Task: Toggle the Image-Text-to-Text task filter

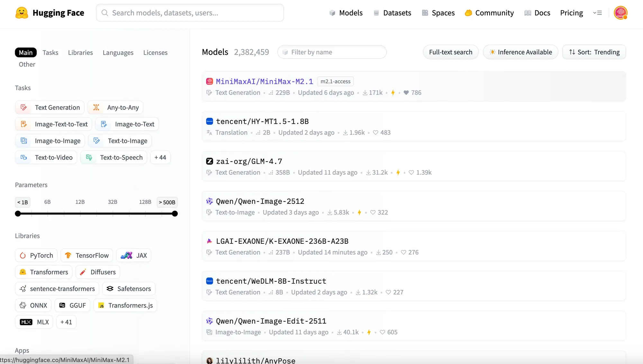Action: [x=54, y=124]
